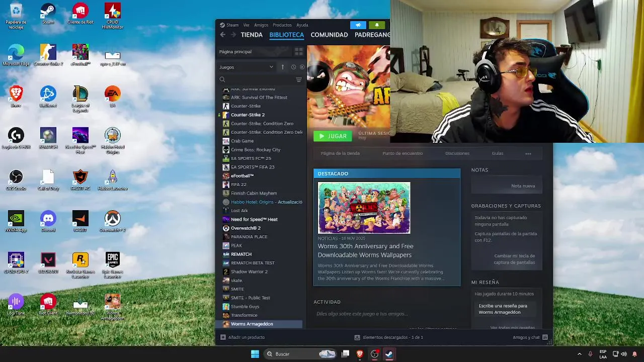This screenshot has width=644, height=362.
Task: Click the Brave icon in the taskbar
Action: [360, 354]
